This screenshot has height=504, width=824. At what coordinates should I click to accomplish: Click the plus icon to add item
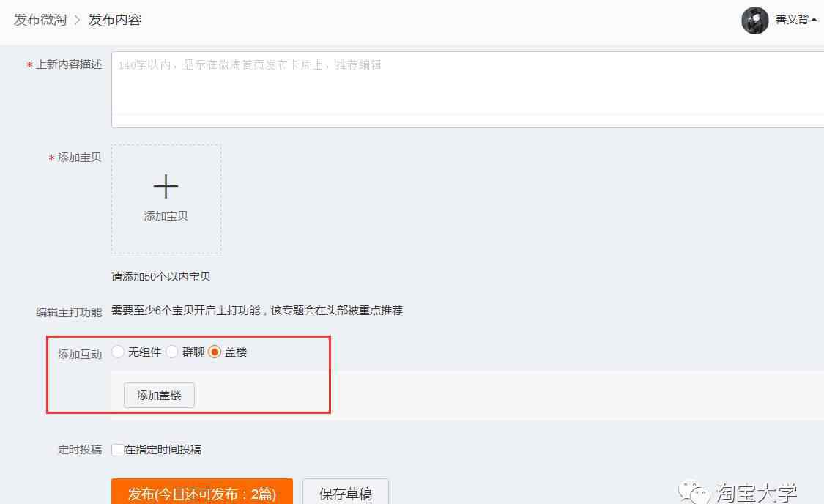(x=166, y=187)
